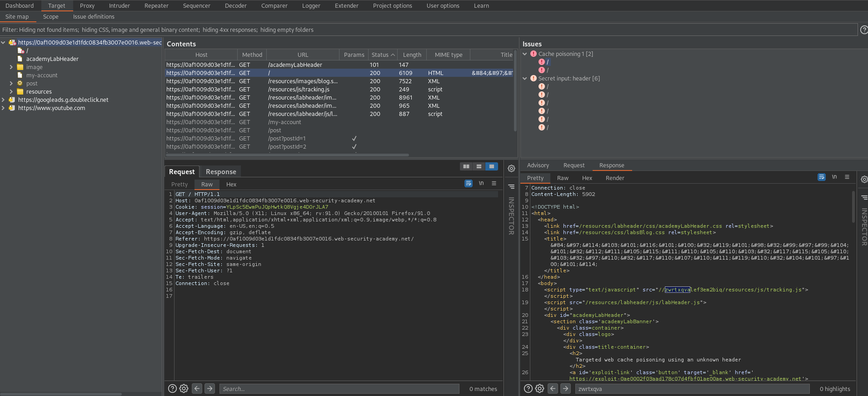Open the Intruder tab
868x396 pixels.
point(120,6)
